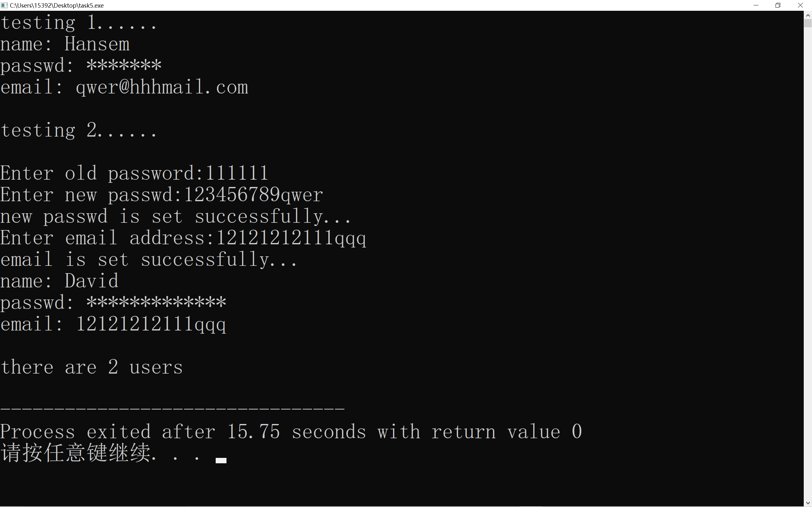
Task: Click the 'Process exited after 15.75 seconds' line
Action: pos(291,432)
